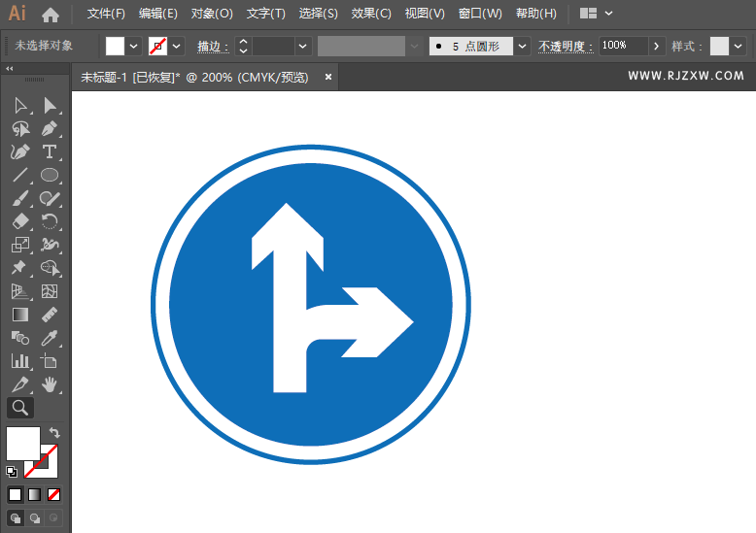Screen dimensions: 756x533
Task: Open the 视图(V) menu
Action: click(425, 14)
